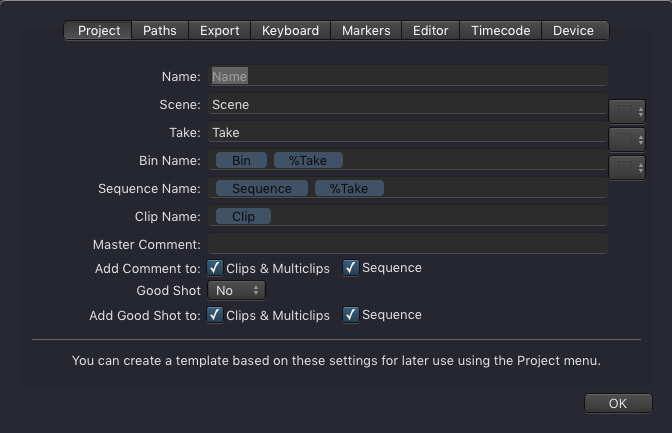Select the Keyboard tab
This screenshot has height=433, width=672.
pos(290,30)
